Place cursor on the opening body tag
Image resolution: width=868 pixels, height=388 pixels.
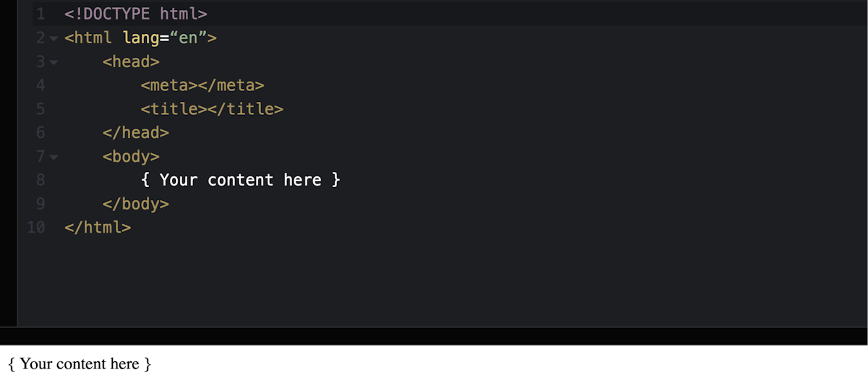131,157
